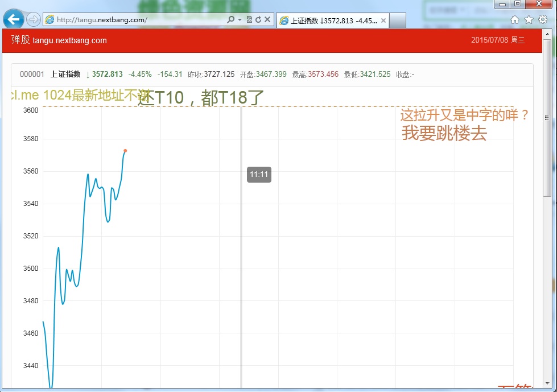The image size is (557, 392).
Task: Click the search magnifier in address bar
Action: 230,20
